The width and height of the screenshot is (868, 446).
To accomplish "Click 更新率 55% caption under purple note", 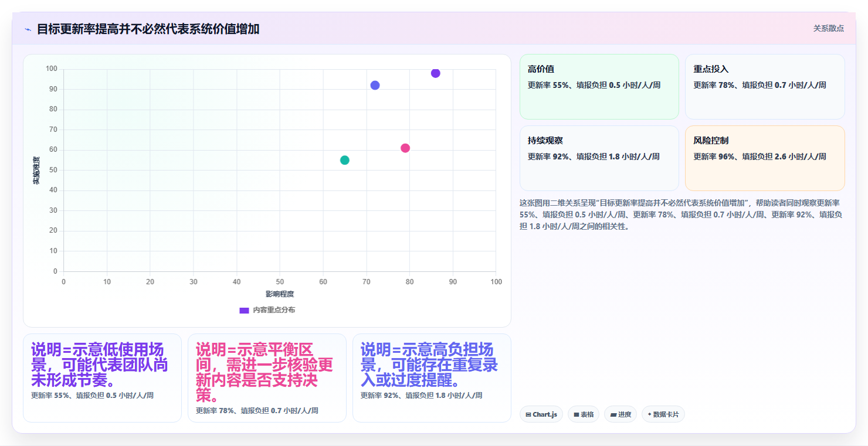I will tap(93, 396).
